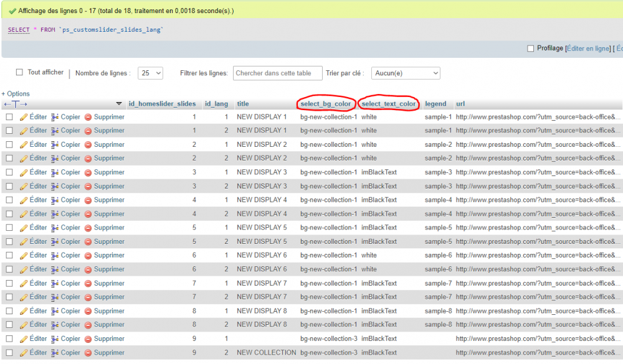Expand the + Options link
The image size is (623, 364).
(16, 94)
